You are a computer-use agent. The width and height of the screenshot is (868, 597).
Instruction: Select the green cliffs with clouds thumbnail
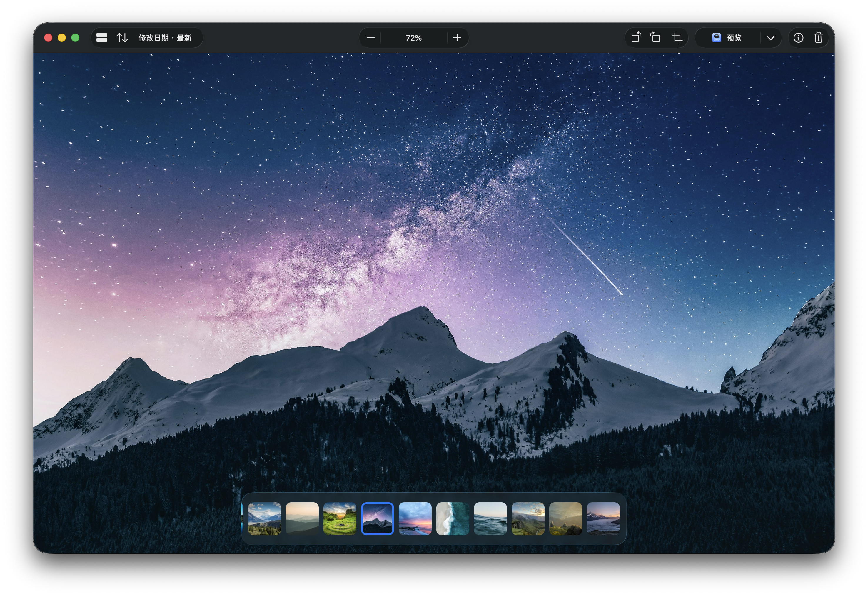[528, 519]
